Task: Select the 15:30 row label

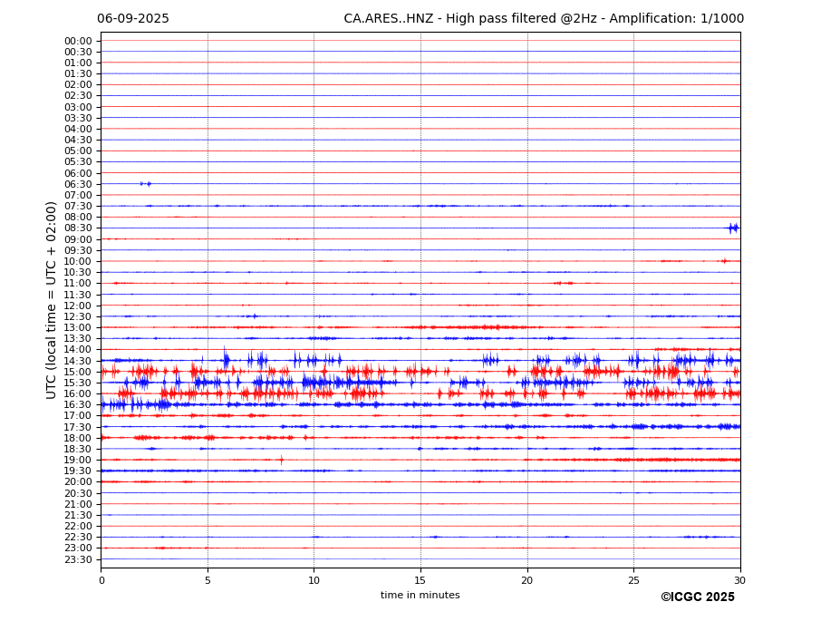Action: coord(78,383)
